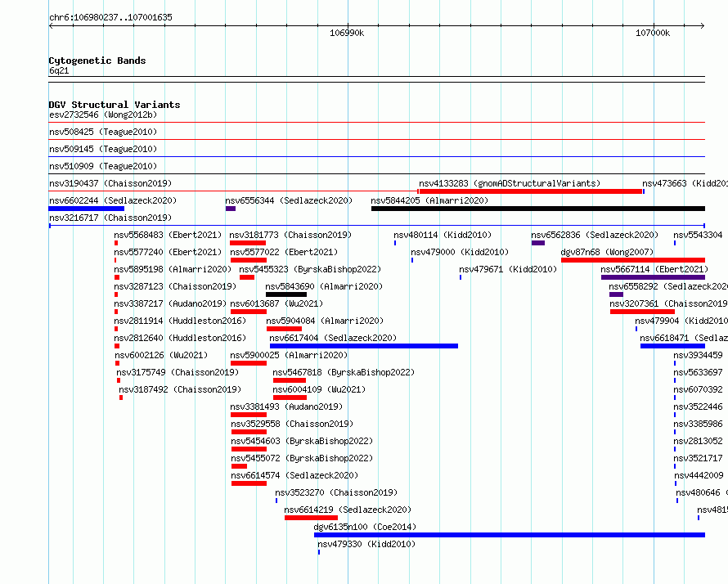Click nsv3190437 (Chaisson2019) label
Screen dimensions: 728x584
110,183
